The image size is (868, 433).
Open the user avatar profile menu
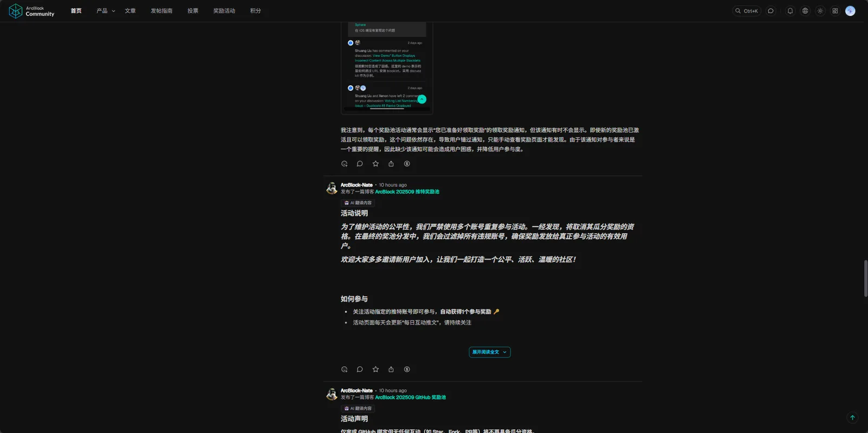[x=850, y=11]
